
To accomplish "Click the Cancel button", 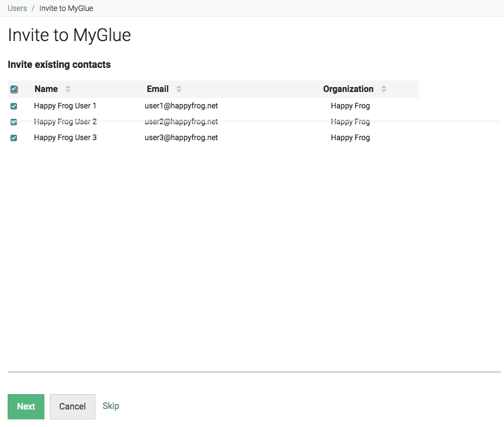I will click(x=72, y=406).
